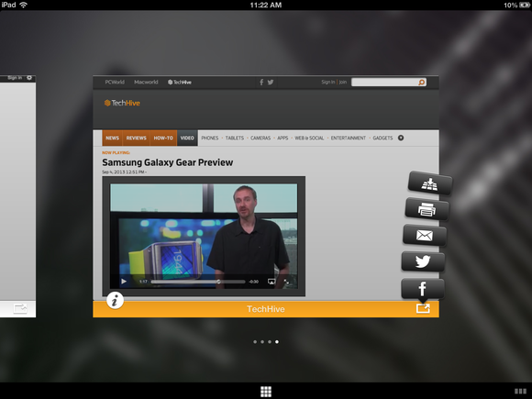Play the Galaxy Gear video
This screenshot has width=532, height=399.
coord(124,282)
